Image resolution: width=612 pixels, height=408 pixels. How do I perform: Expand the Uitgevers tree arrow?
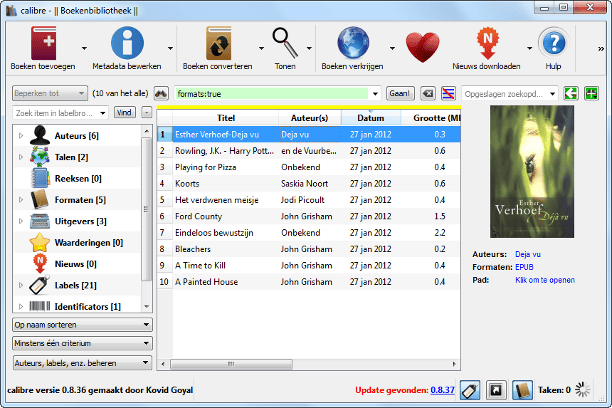click(x=21, y=221)
